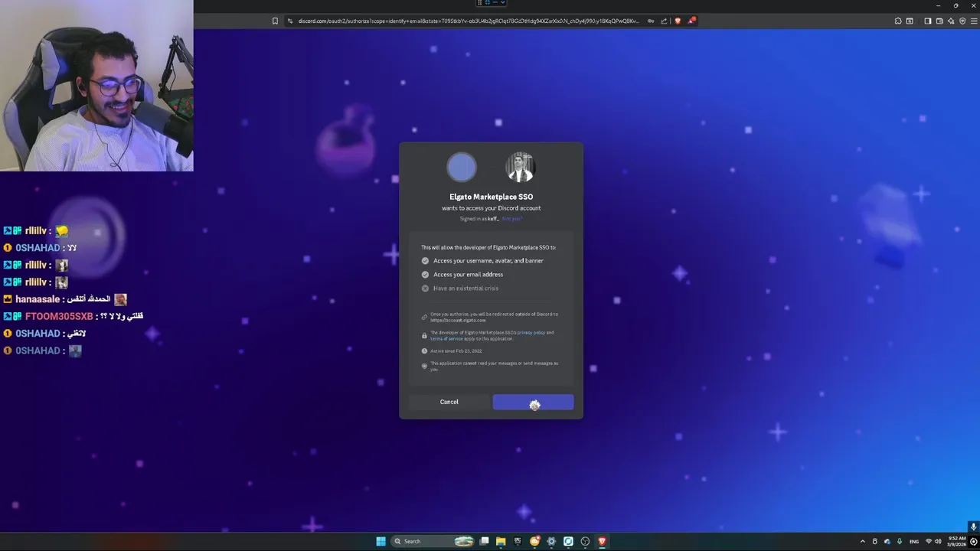Screen dimensions: 980x551
Task: Click the 'Elgato Marketplace SSO' title
Action: [491, 197]
